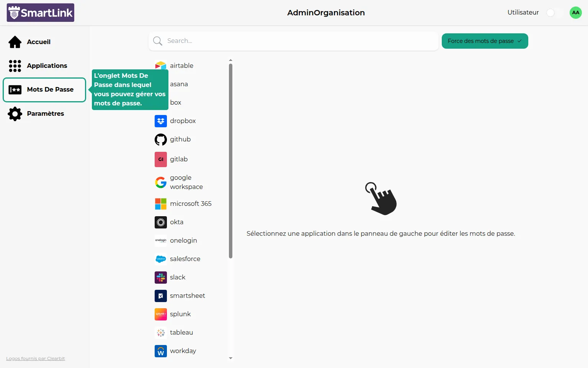Open the Logos fournis par Clearbit link
This screenshot has width=588, height=368.
pos(35,358)
